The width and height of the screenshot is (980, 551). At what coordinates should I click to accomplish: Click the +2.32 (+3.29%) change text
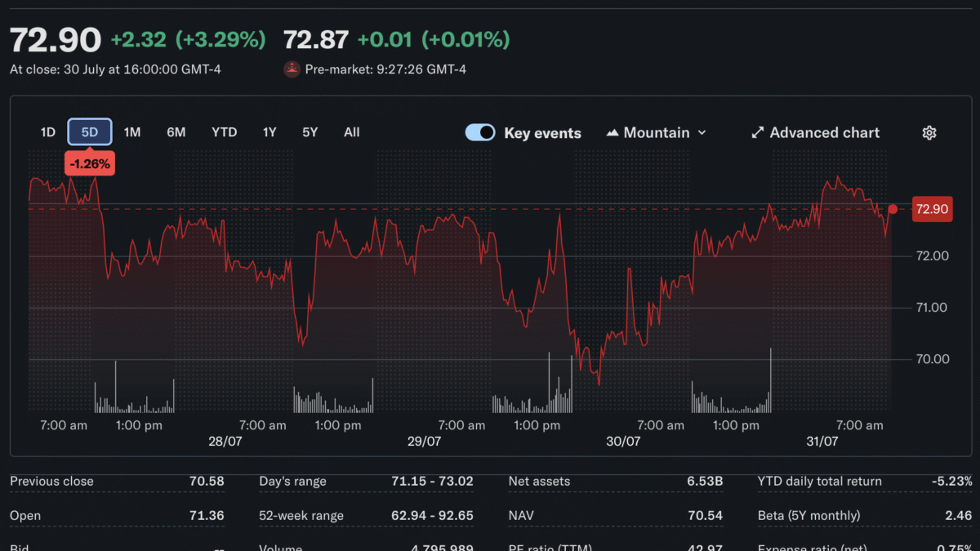[x=189, y=39]
